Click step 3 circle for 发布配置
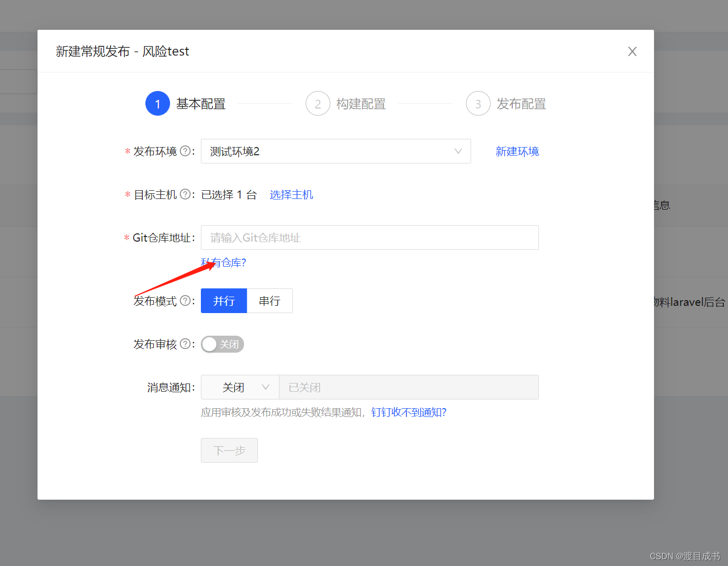 coord(478,103)
